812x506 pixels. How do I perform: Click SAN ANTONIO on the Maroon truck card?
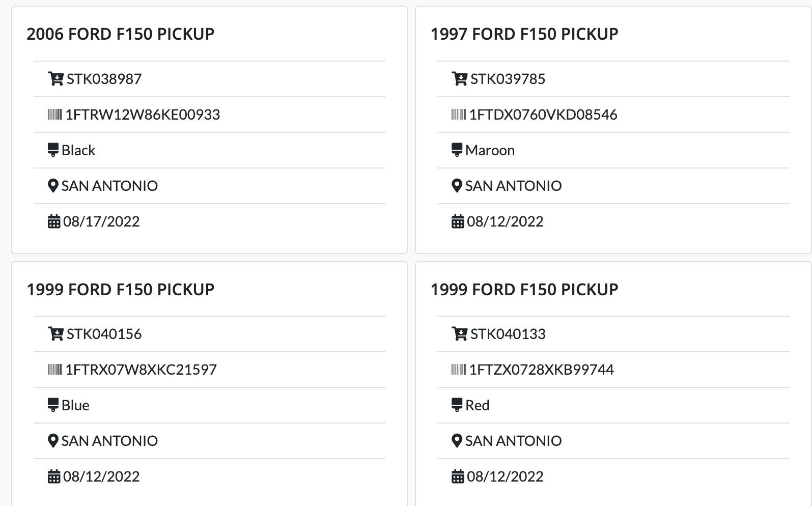(513, 186)
